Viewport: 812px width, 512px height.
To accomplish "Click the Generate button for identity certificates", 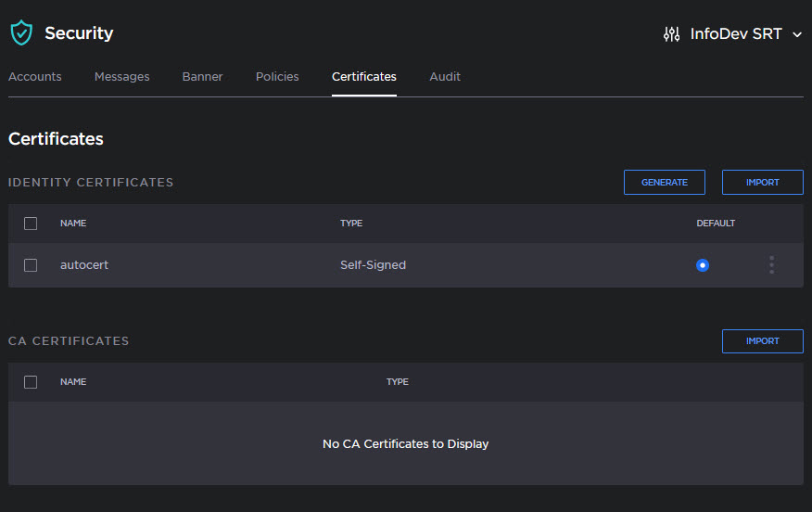I will [x=664, y=183].
